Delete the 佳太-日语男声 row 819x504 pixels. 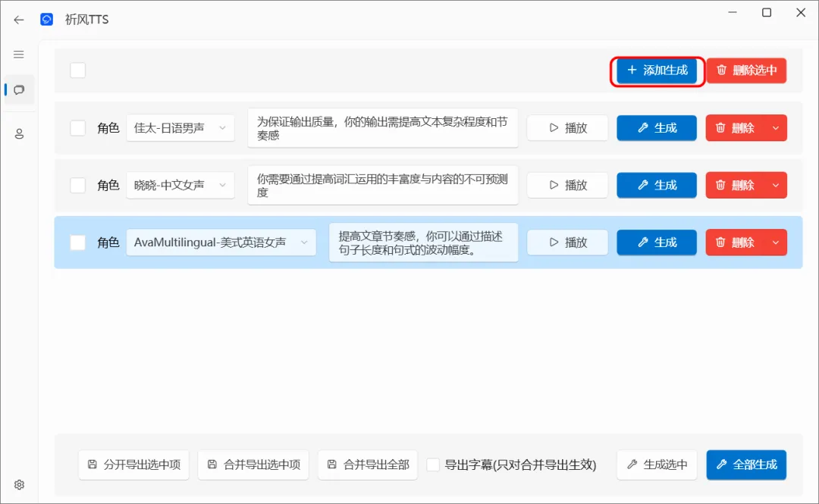pos(736,128)
